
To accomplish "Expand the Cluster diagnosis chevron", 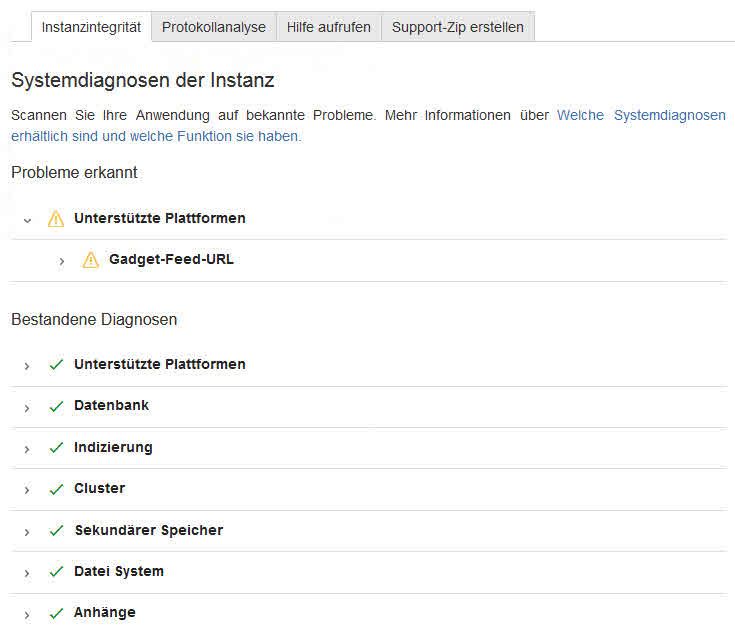I will [x=27, y=490].
